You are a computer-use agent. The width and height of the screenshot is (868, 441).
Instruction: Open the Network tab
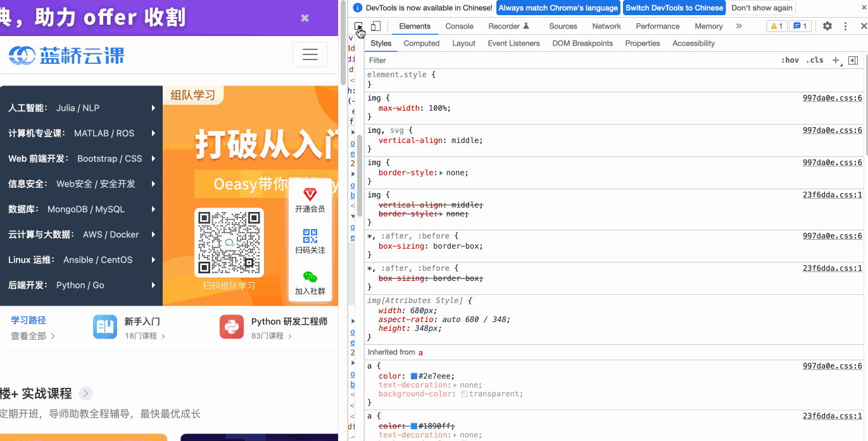point(607,26)
